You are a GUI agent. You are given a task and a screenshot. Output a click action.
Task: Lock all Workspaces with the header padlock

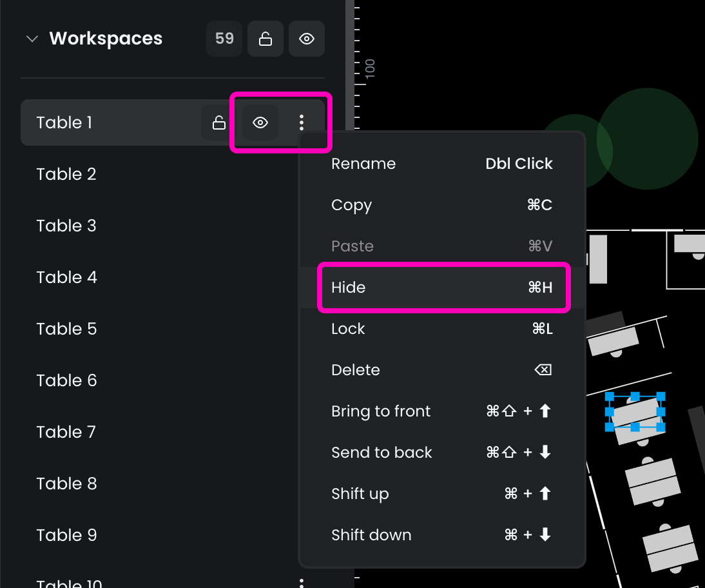coord(266,39)
